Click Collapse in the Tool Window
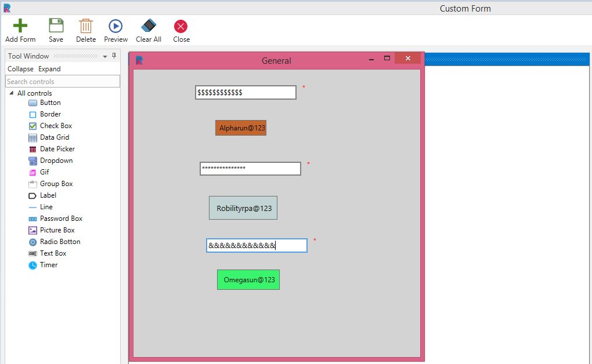The width and height of the screenshot is (592, 364). [20, 69]
